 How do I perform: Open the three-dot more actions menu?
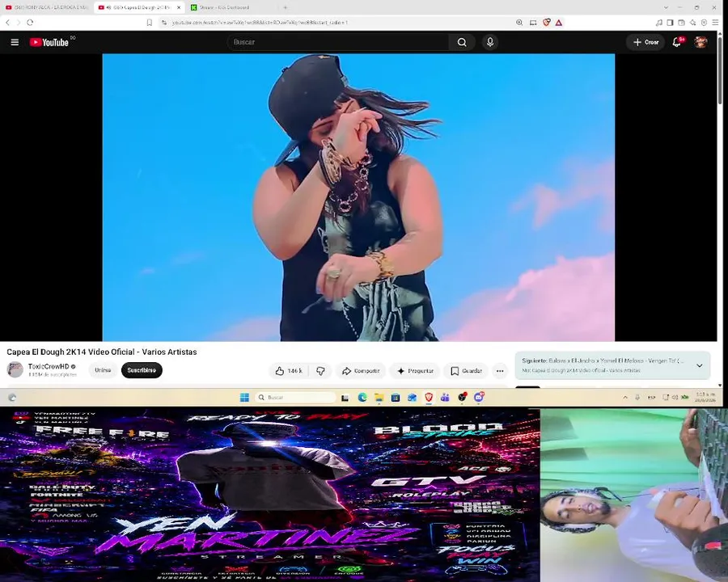tap(500, 371)
